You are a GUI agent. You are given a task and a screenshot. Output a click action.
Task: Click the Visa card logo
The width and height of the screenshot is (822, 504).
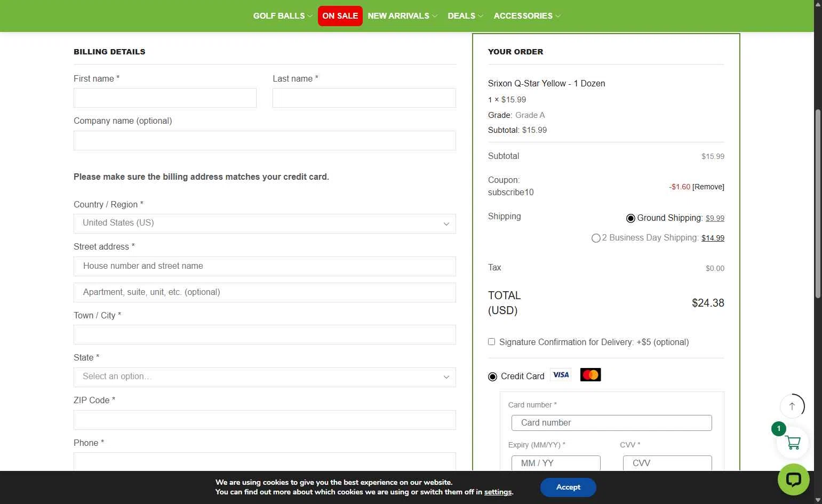561,375
